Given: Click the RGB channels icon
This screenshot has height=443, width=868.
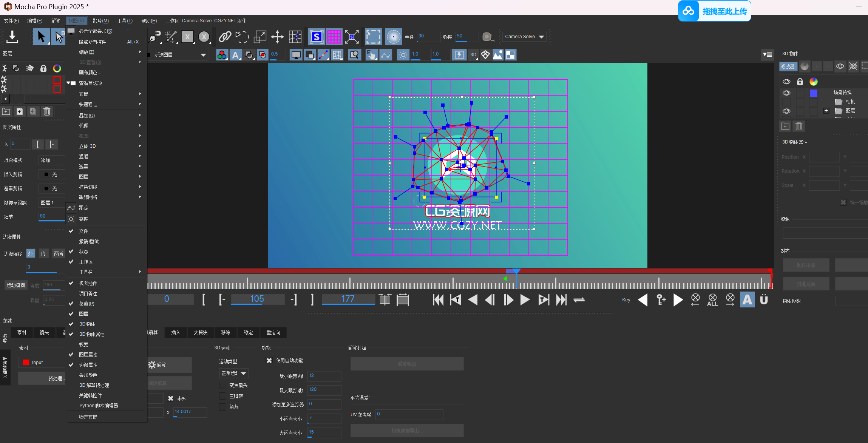Looking at the screenshot, I should 222,55.
